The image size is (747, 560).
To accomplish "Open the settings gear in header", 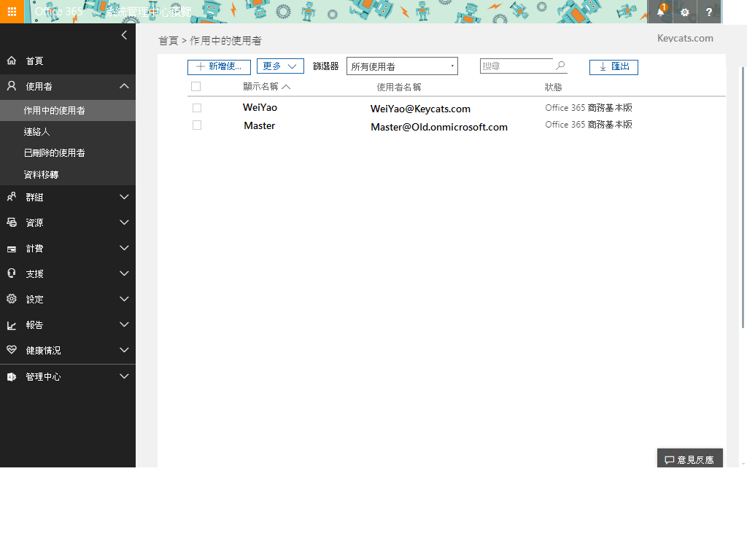I will coord(684,12).
